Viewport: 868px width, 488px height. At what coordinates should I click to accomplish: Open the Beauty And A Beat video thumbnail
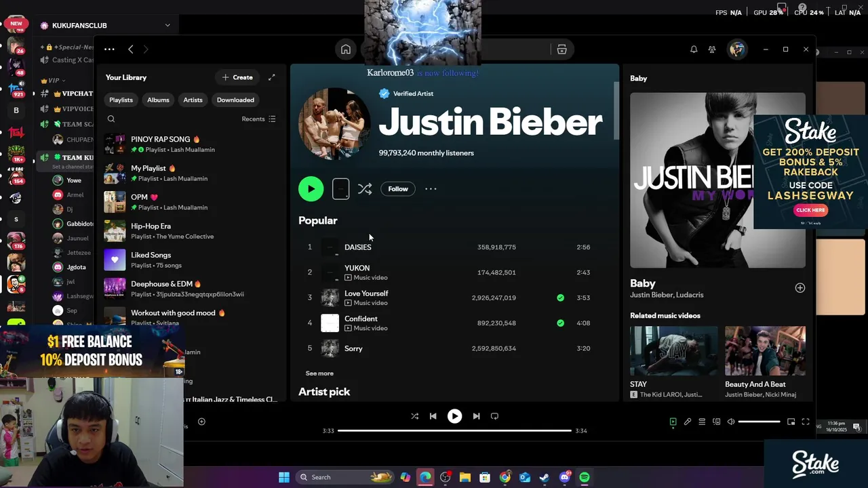765,350
